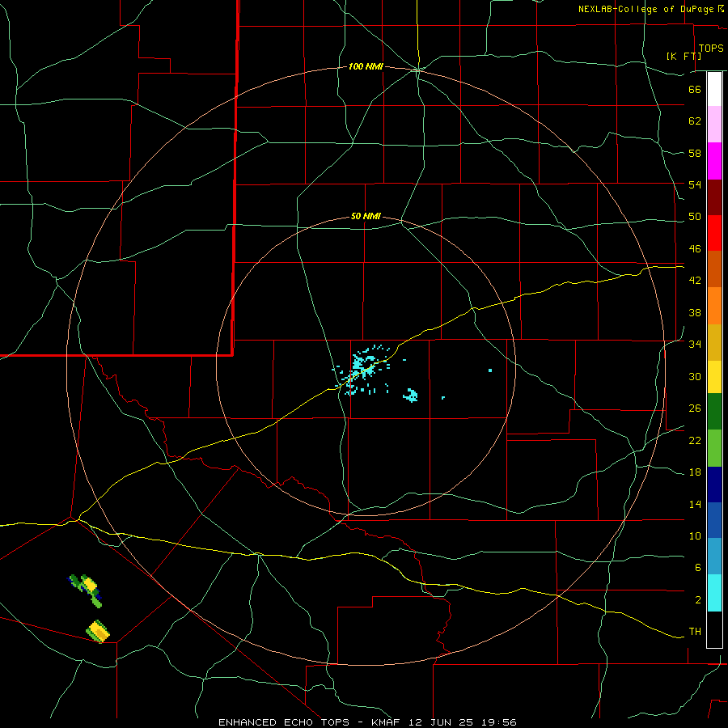Click the 2 legend value
This screenshot has height=728, width=728.
[x=698, y=600]
